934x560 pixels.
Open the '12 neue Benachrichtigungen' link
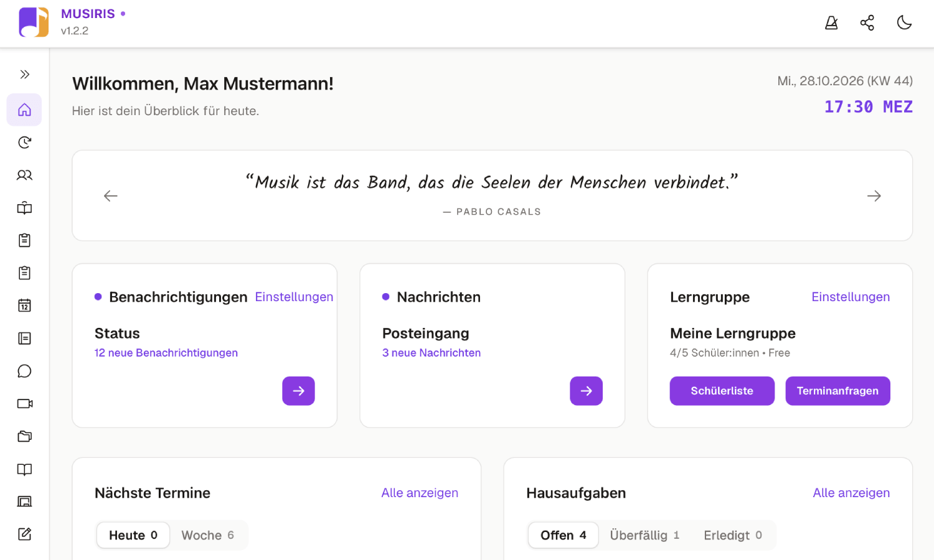166,353
